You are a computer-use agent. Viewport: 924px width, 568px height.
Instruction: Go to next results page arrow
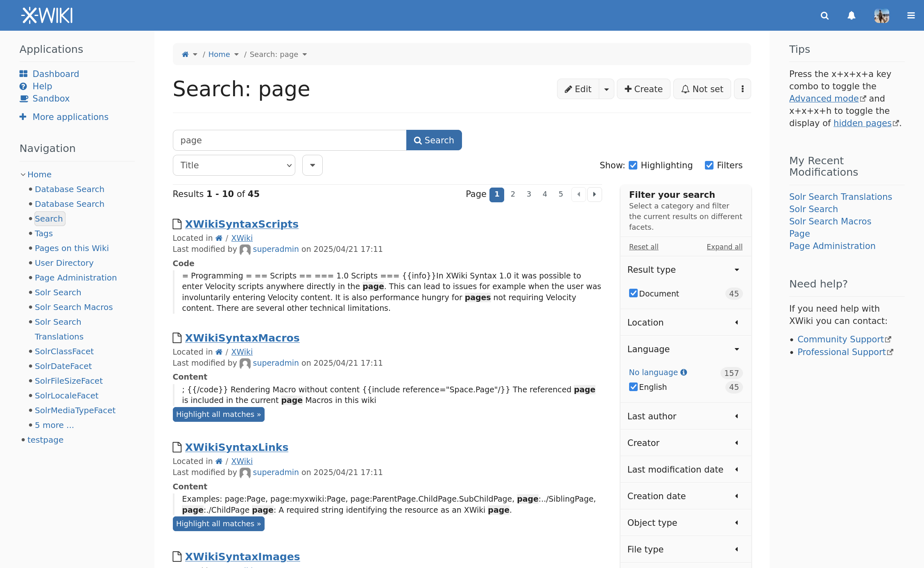coord(594,194)
